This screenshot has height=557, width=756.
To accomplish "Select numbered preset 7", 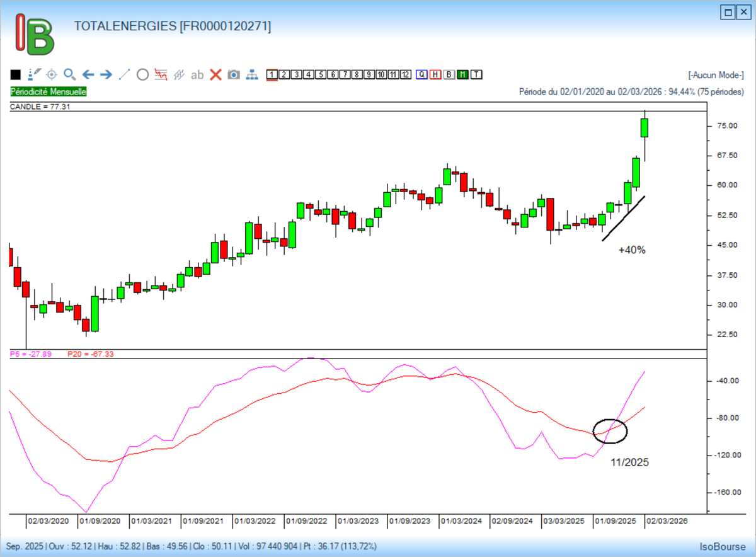I will 345,75.
